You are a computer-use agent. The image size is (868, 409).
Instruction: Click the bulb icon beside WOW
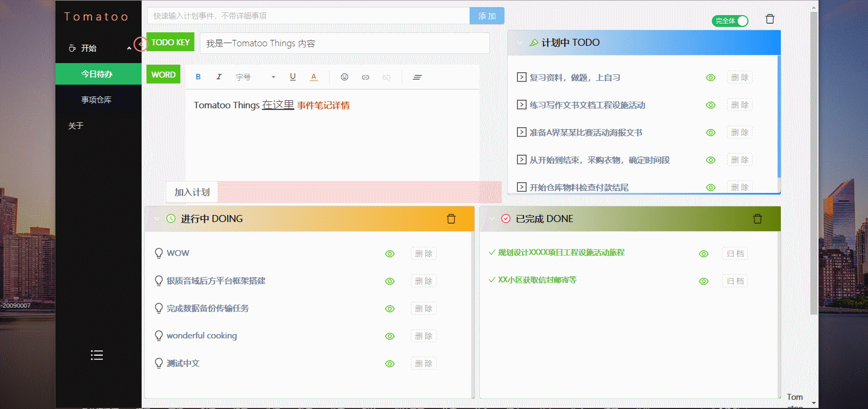coord(159,253)
